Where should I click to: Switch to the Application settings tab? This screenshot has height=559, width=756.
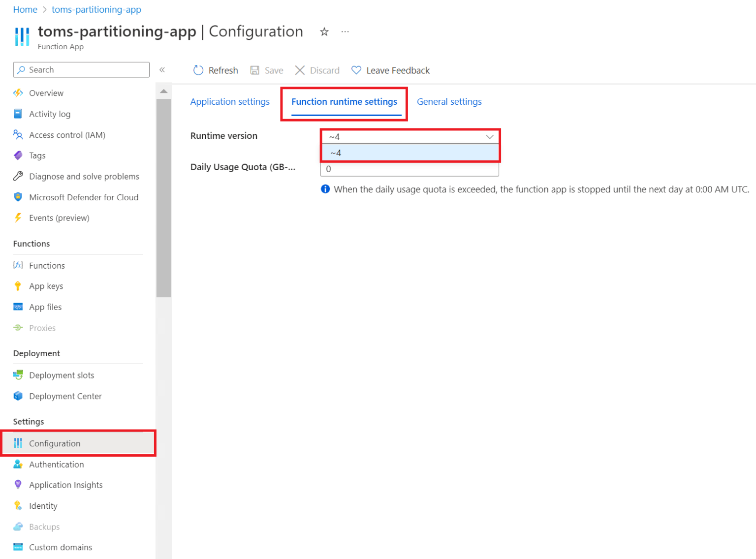click(x=229, y=101)
